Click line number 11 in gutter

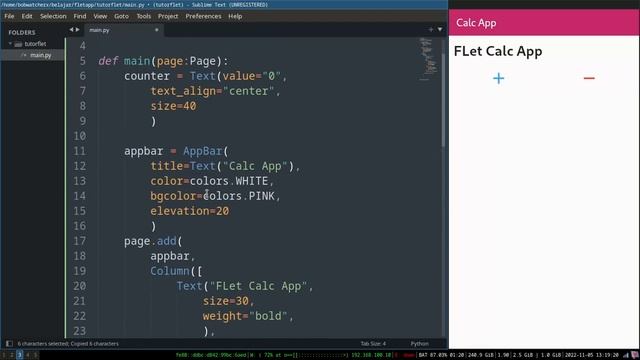pyautogui.click(x=80, y=151)
